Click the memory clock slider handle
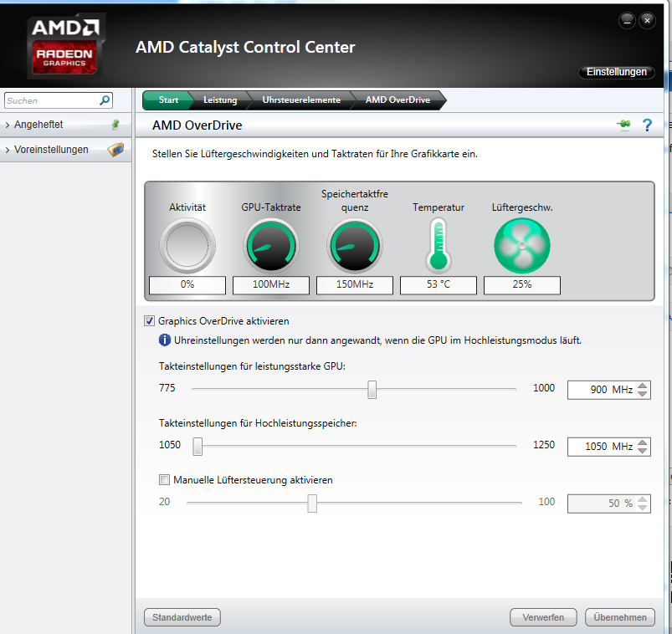The width and height of the screenshot is (672, 634). [x=197, y=447]
